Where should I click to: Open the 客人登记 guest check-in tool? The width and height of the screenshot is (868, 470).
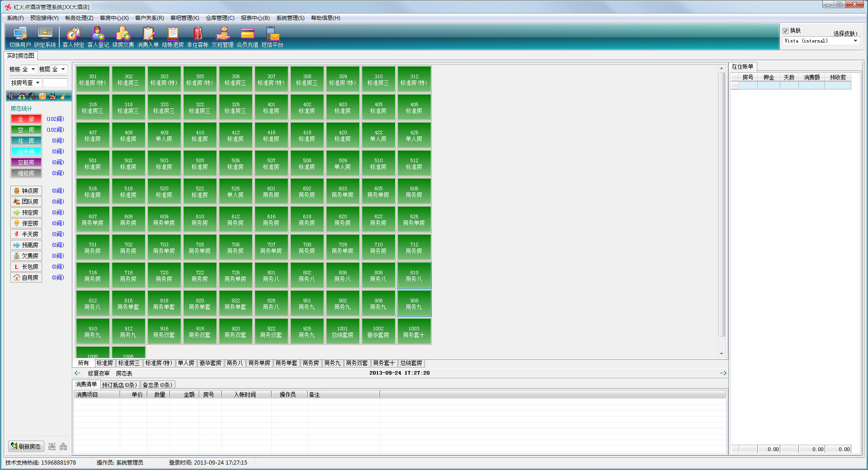pyautogui.click(x=98, y=37)
